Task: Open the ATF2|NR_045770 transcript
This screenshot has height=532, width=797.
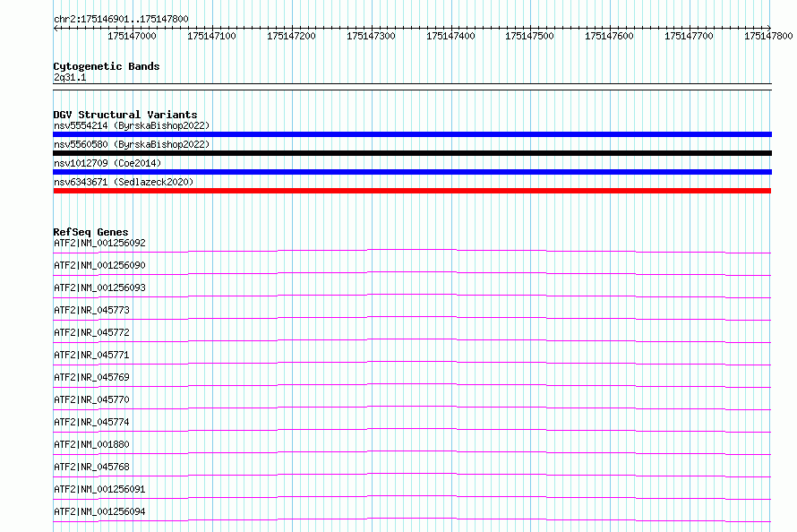Action: (x=91, y=399)
